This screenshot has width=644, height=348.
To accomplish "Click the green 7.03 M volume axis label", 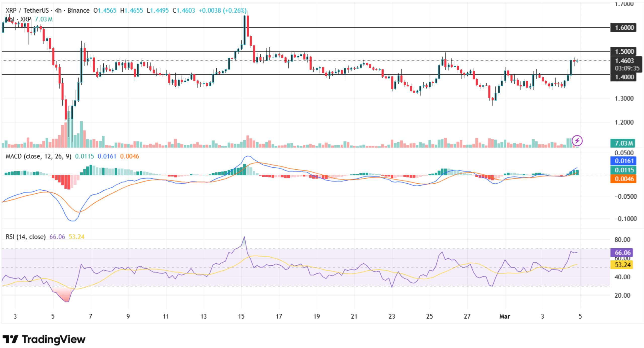I will (622, 143).
